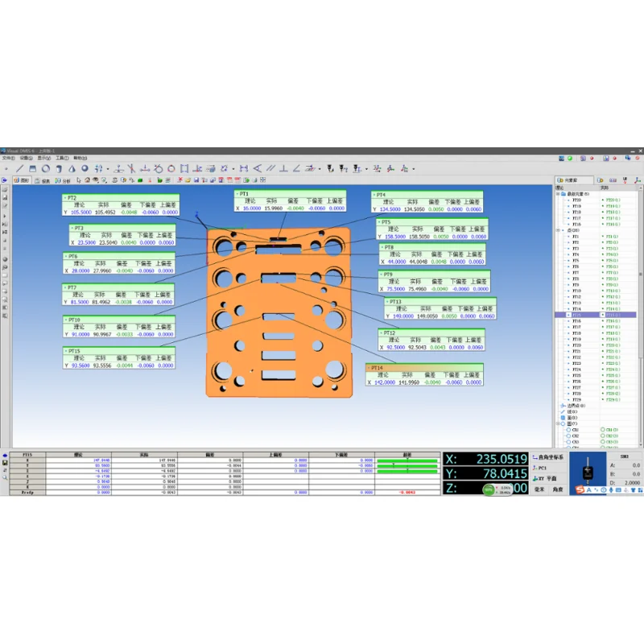644x644 pixels.
Task: Click the intersect construction icon
Action: tap(131, 168)
